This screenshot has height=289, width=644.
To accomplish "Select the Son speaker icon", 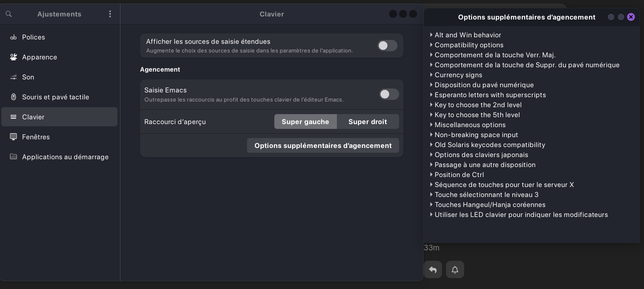I will point(13,77).
